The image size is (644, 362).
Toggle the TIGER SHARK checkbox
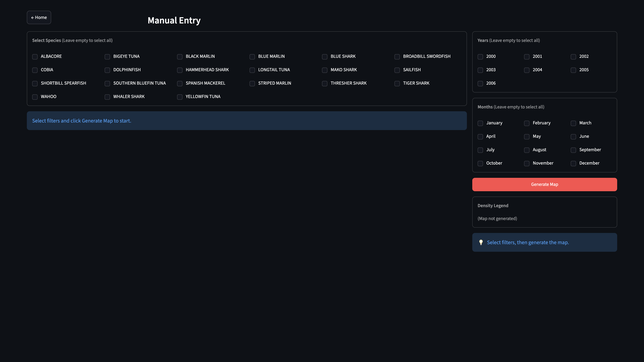tap(397, 83)
